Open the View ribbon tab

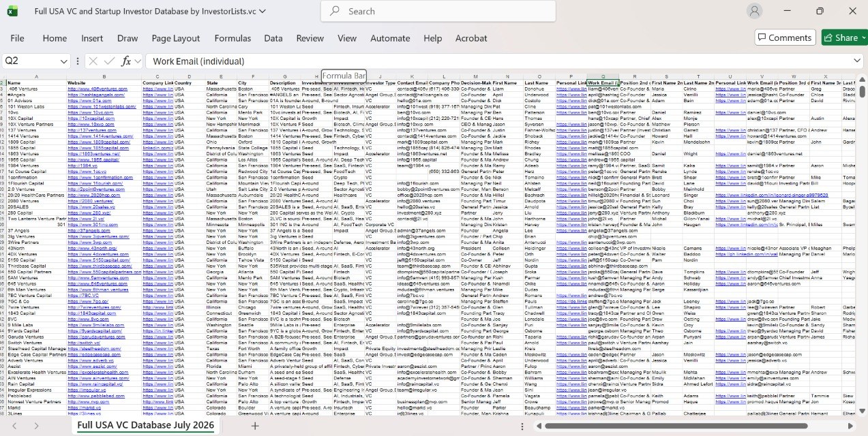pyautogui.click(x=347, y=38)
